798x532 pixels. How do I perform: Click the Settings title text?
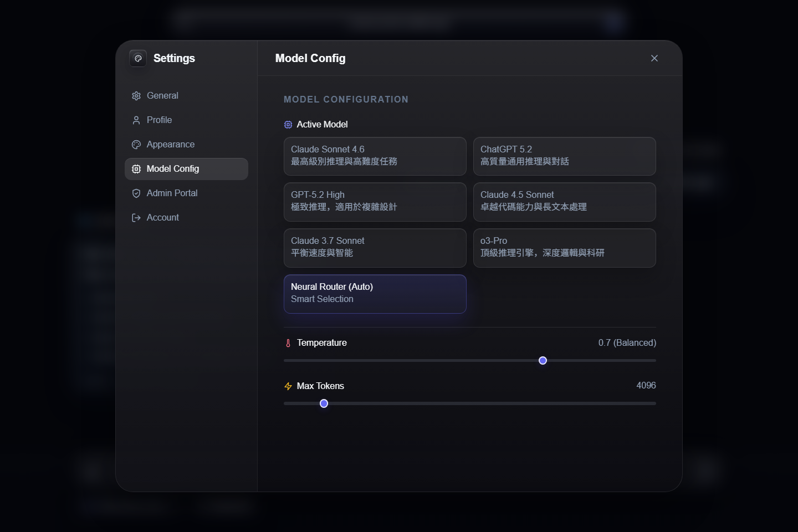(x=174, y=58)
